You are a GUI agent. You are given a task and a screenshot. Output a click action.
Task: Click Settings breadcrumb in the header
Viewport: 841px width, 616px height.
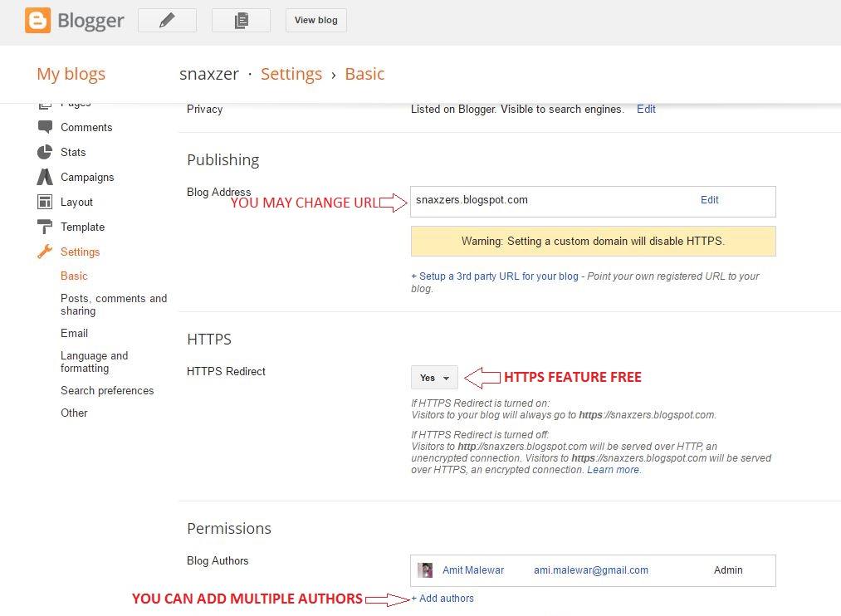point(291,74)
